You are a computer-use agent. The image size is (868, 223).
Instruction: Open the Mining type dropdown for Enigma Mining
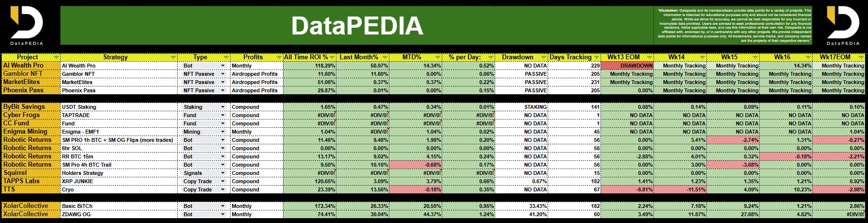point(223,132)
